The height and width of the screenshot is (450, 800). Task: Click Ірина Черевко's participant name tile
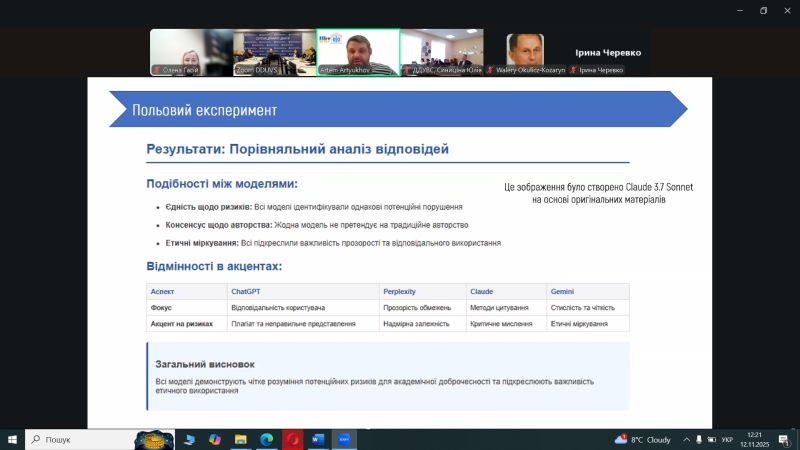click(608, 52)
